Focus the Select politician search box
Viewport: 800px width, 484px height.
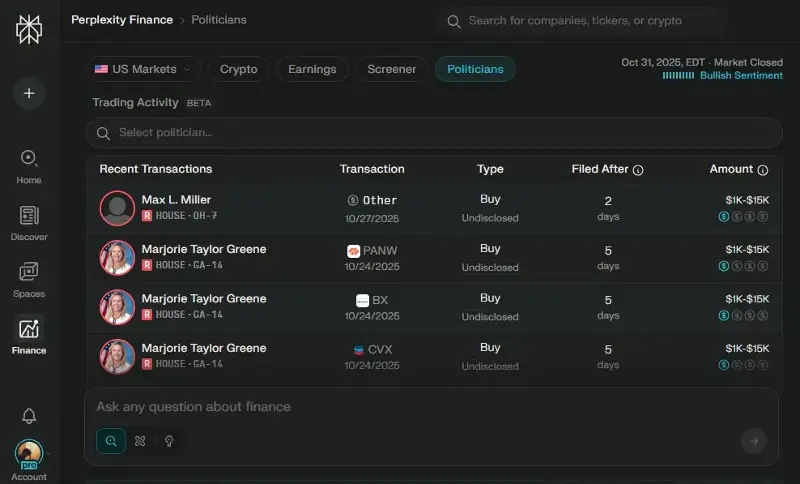[434, 133]
